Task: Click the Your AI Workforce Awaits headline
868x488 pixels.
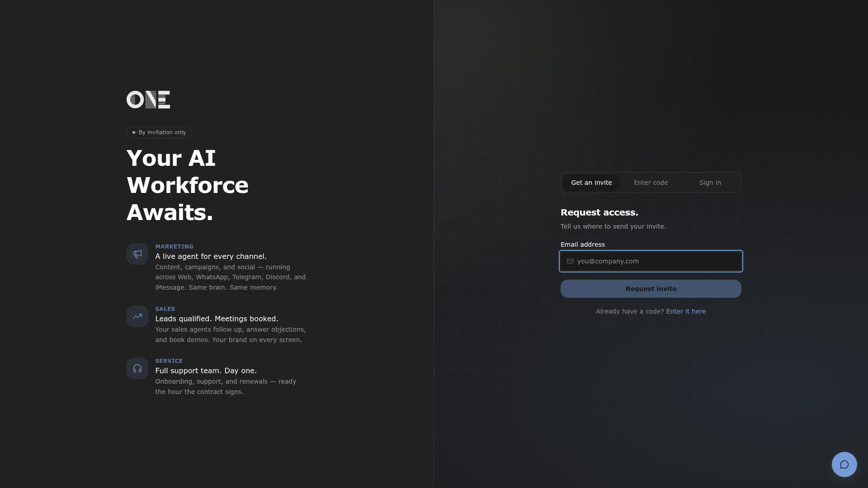Action: click(x=188, y=185)
